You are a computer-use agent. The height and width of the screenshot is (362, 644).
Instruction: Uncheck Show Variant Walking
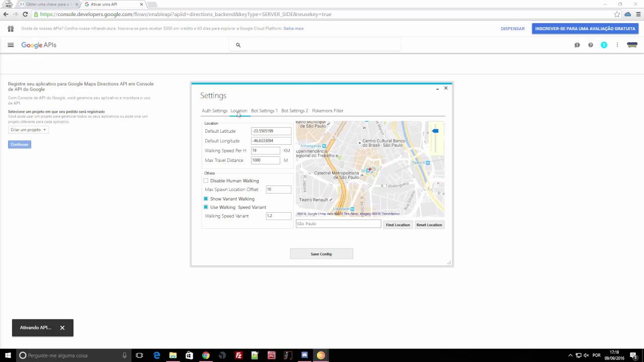tap(206, 199)
